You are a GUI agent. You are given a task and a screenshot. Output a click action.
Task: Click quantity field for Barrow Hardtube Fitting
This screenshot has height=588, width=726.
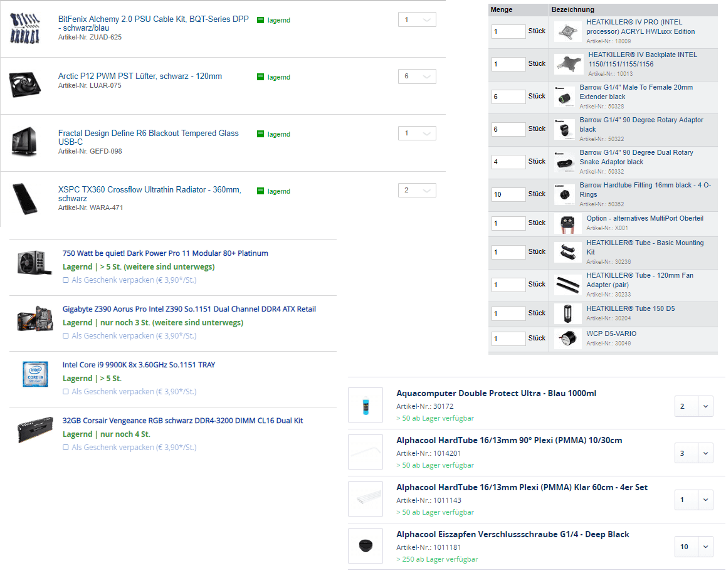tap(508, 194)
